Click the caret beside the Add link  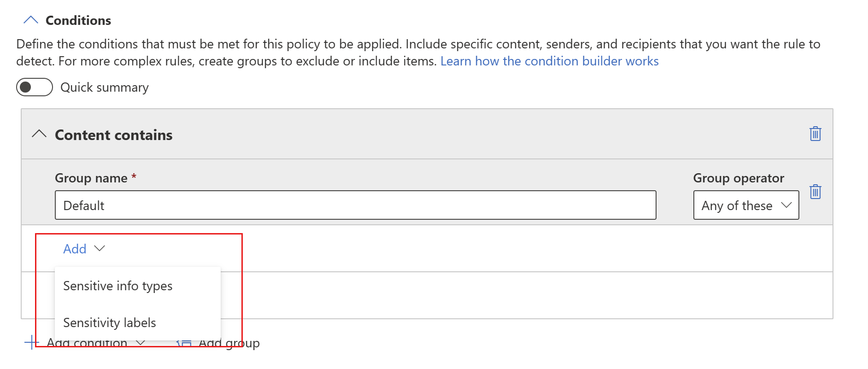tap(100, 249)
